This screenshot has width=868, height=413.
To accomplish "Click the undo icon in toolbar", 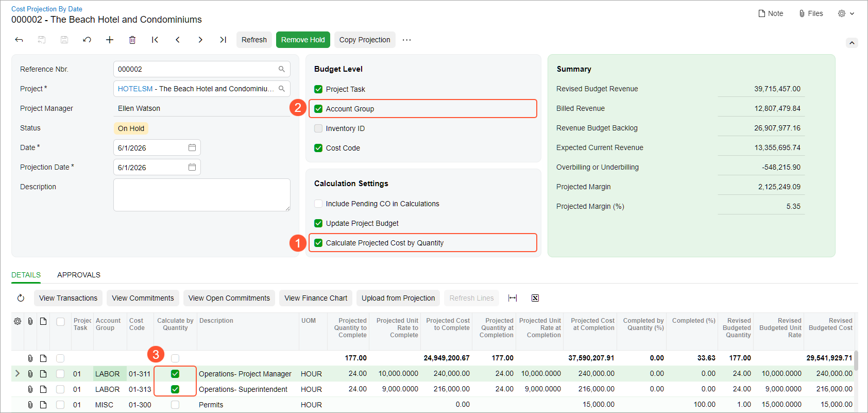I will point(87,40).
